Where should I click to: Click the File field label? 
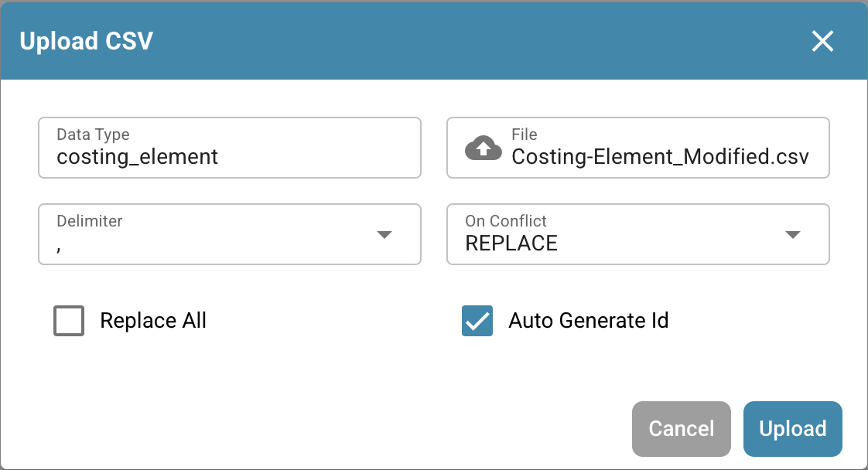[524, 135]
